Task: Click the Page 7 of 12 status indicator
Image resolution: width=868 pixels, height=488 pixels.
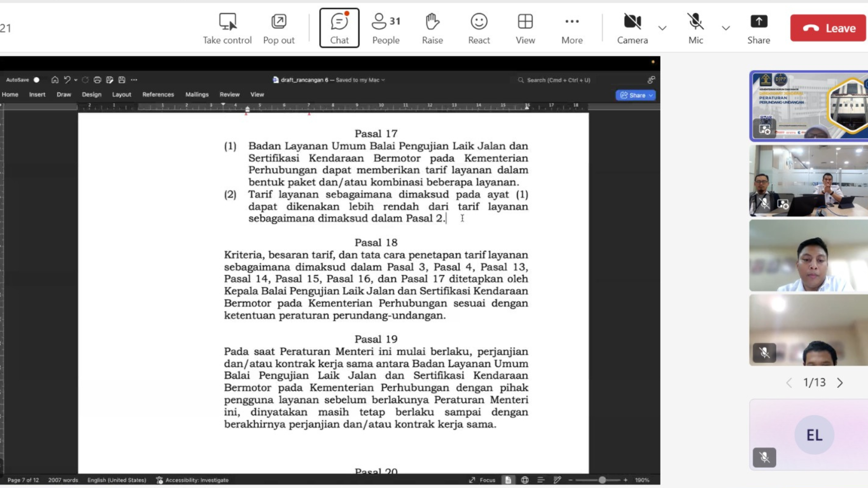Action: [x=23, y=480]
